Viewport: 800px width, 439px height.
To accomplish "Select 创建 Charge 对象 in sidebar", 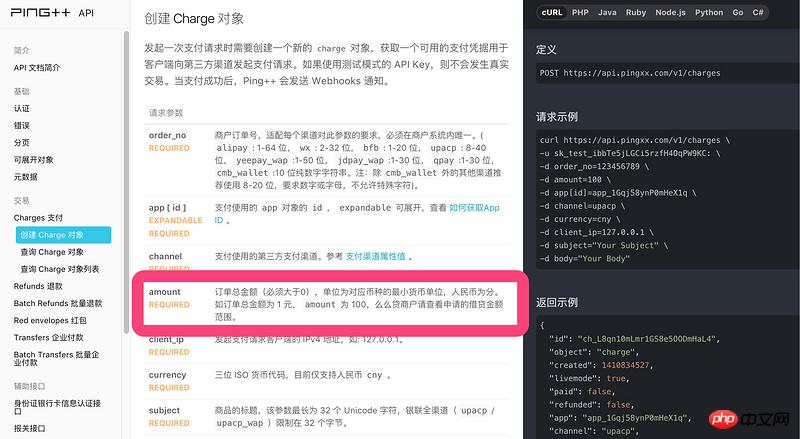I will (x=63, y=235).
